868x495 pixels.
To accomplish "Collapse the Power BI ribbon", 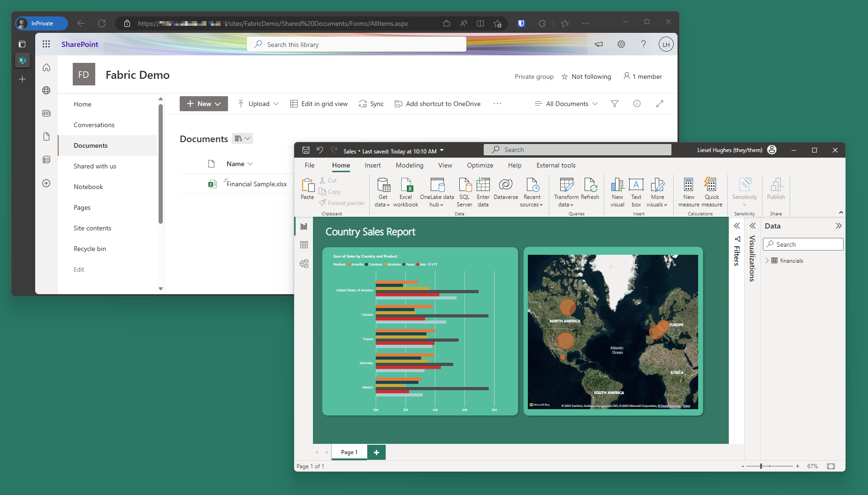I will [x=841, y=213].
